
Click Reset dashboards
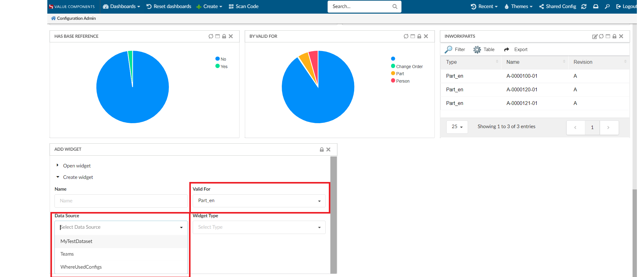(169, 6)
